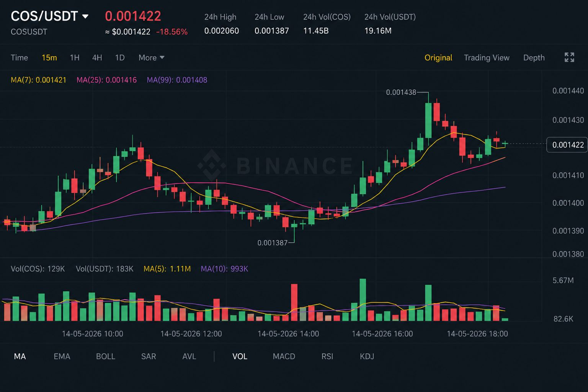Click the 14-05-2026 12:00 time label
588x392 pixels.
(x=191, y=334)
